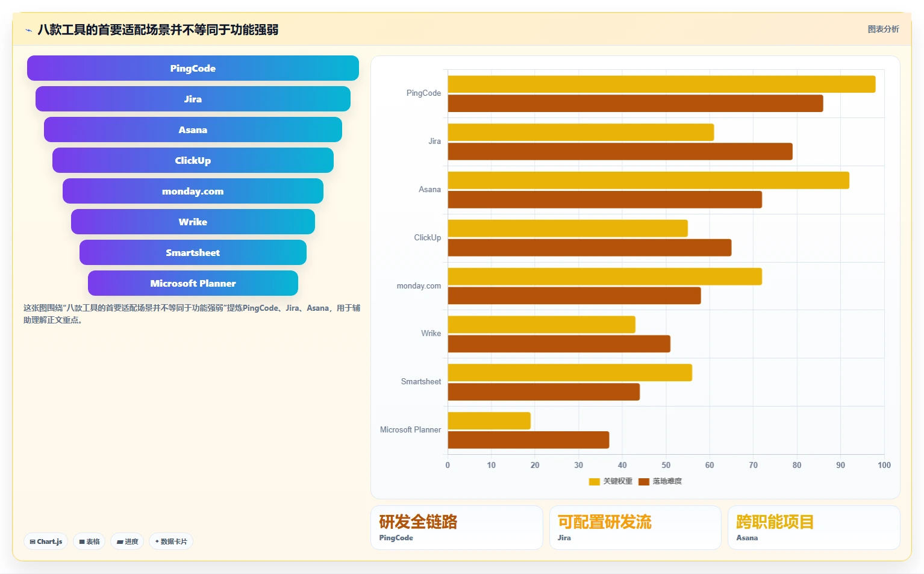Image resolution: width=924 pixels, height=574 pixels.
Task: Select the Smartsheet funnel bar
Action: click(193, 252)
